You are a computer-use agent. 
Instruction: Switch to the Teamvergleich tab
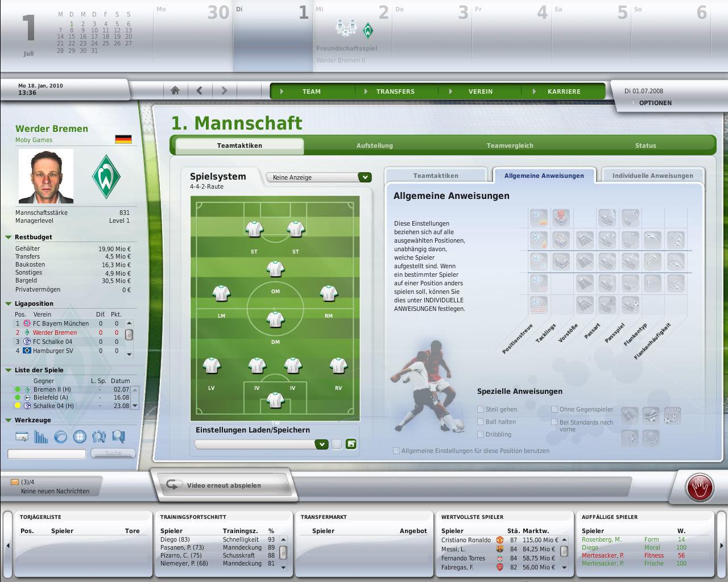(510, 145)
